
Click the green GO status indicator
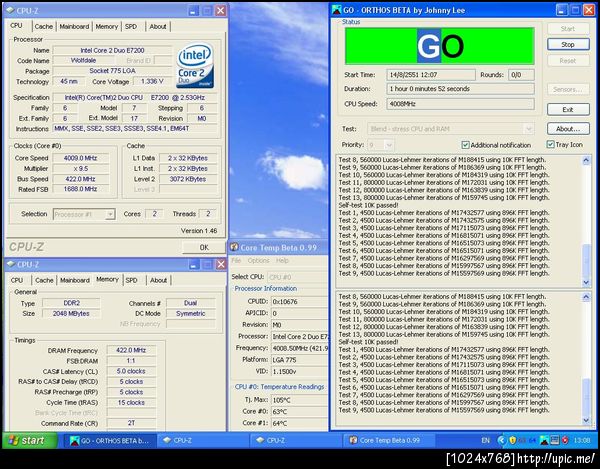pyautogui.click(x=439, y=45)
